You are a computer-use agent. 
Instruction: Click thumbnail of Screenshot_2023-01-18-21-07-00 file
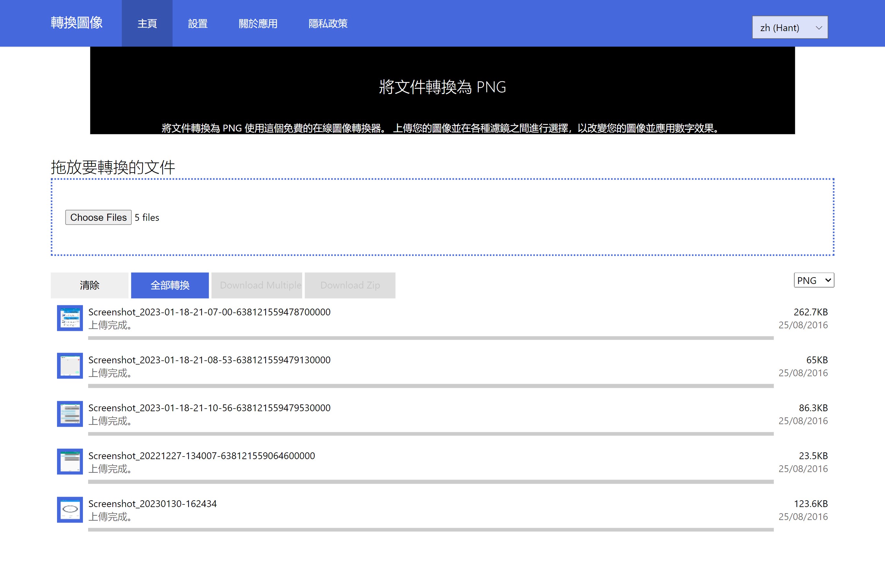point(70,318)
